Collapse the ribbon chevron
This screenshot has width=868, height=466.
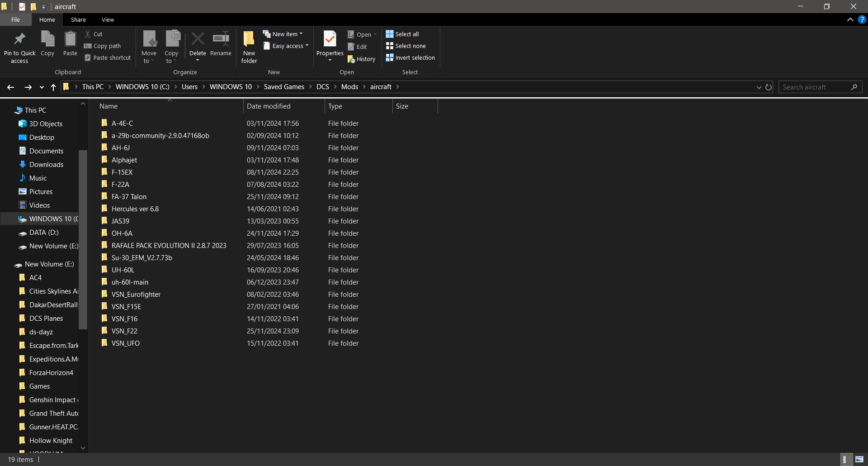point(850,19)
